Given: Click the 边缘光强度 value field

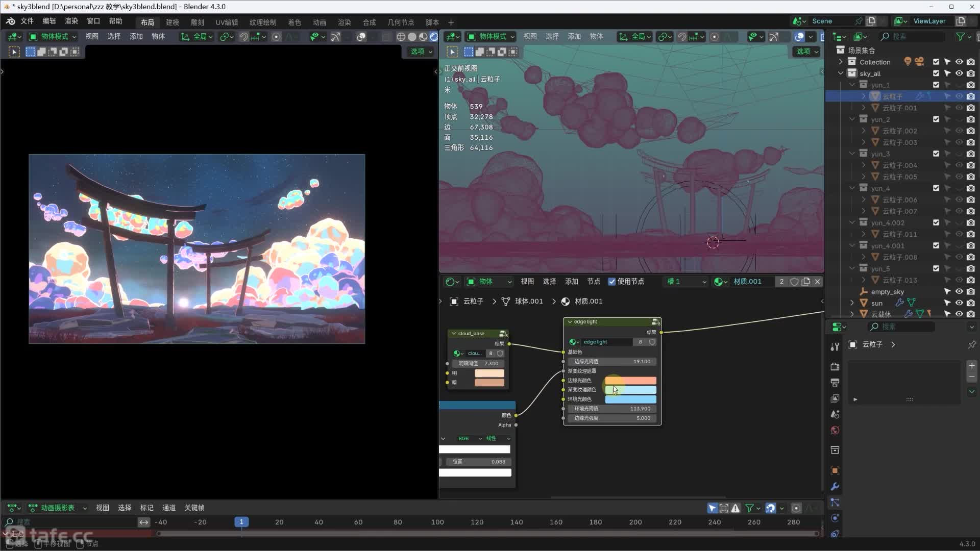Looking at the screenshot, I should tap(611, 418).
